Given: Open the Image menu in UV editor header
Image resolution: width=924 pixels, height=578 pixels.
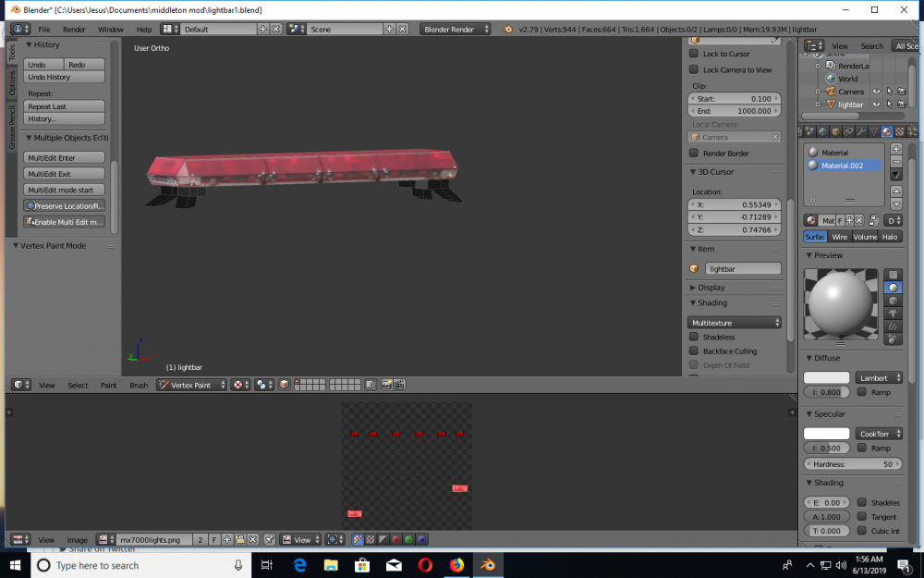Looking at the screenshot, I should (x=78, y=540).
